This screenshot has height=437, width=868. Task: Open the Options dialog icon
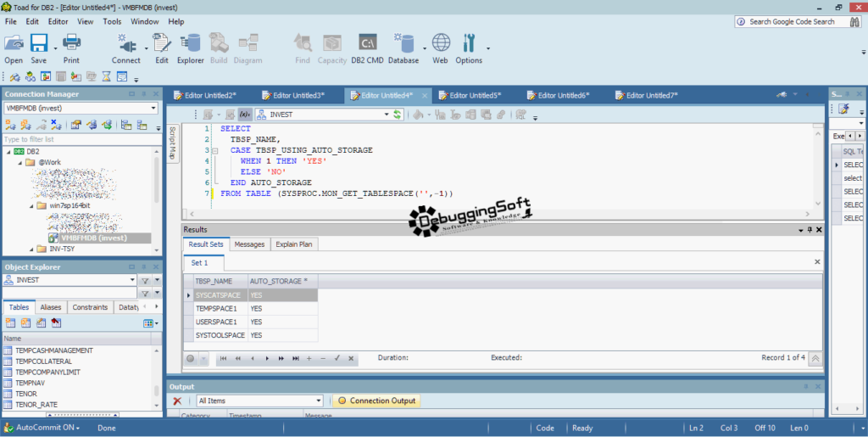[x=469, y=48]
